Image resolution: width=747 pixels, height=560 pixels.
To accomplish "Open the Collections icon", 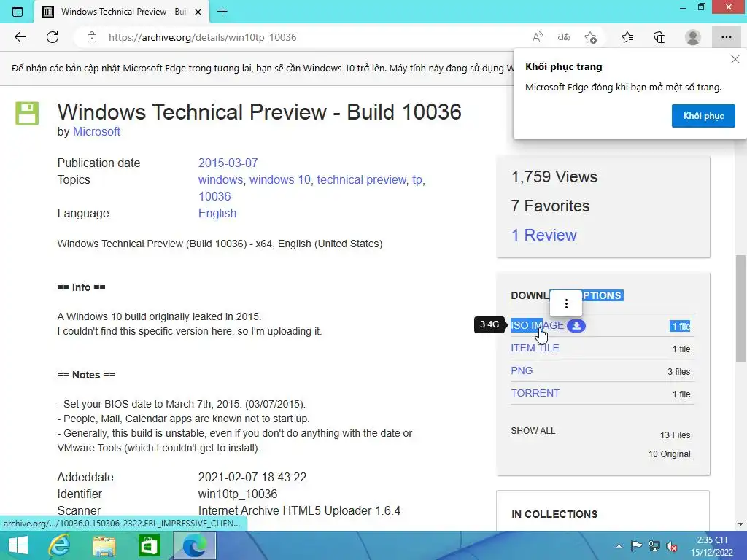I will 659,37.
